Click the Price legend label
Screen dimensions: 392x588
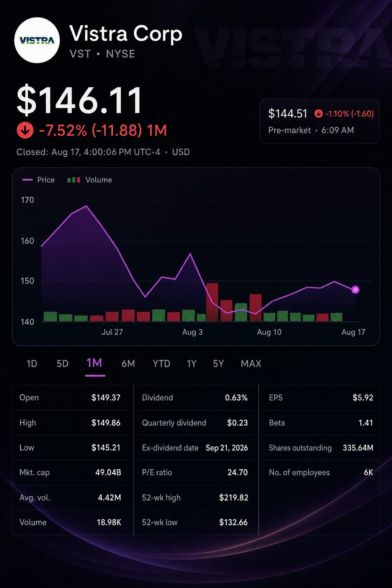pos(46,180)
